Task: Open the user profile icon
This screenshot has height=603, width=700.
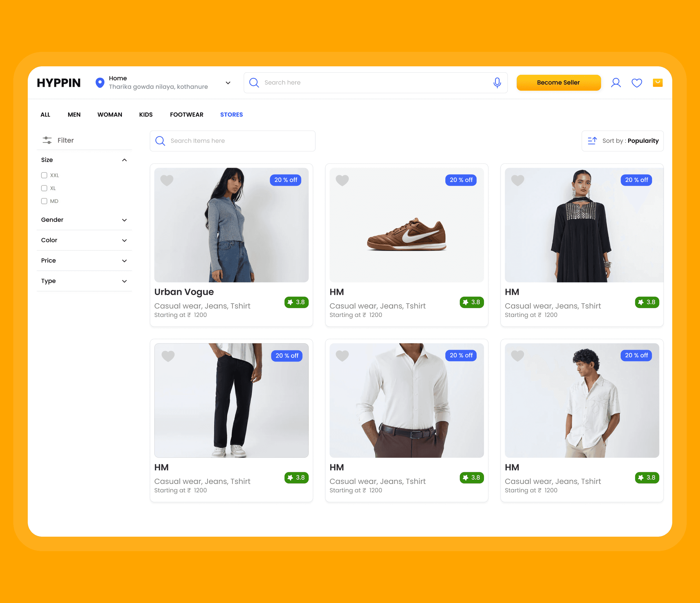Action: coord(616,83)
